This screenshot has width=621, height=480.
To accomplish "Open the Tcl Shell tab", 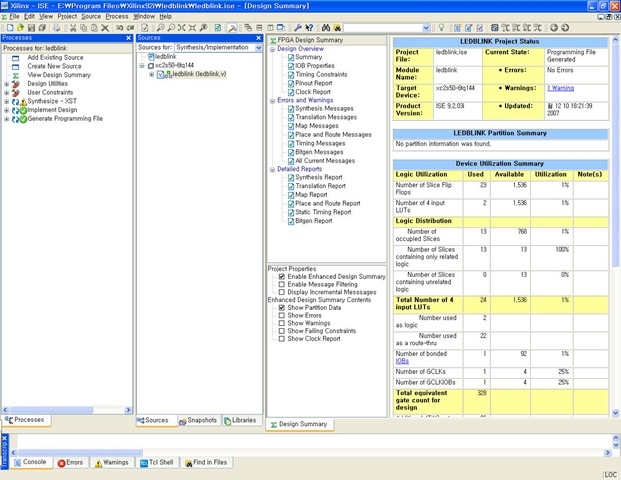I will tap(157, 462).
